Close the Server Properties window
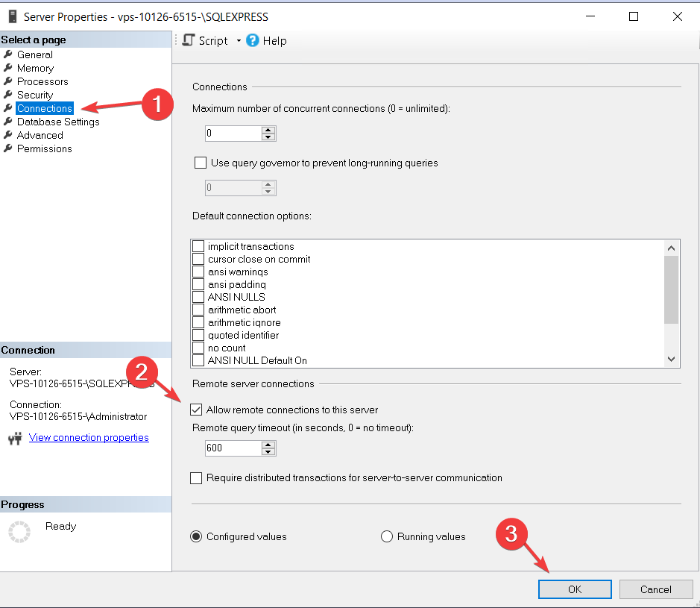The height and width of the screenshot is (608, 700). click(677, 16)
